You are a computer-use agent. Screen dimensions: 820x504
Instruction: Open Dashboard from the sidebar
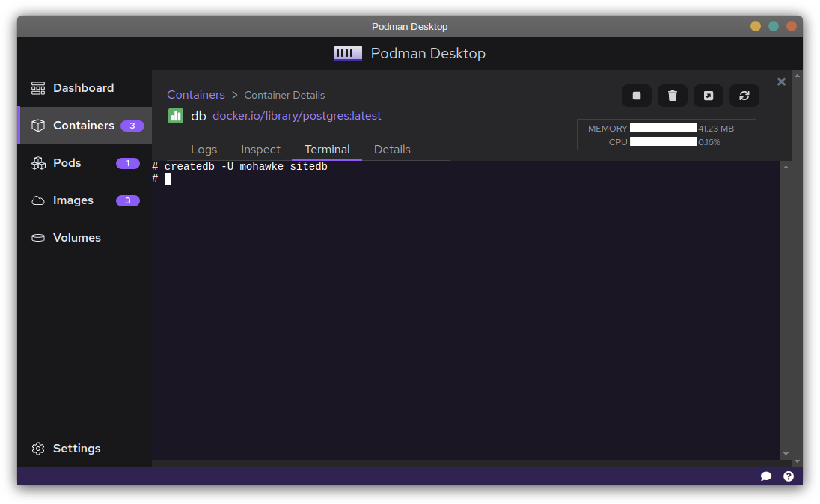click(83, 88)
